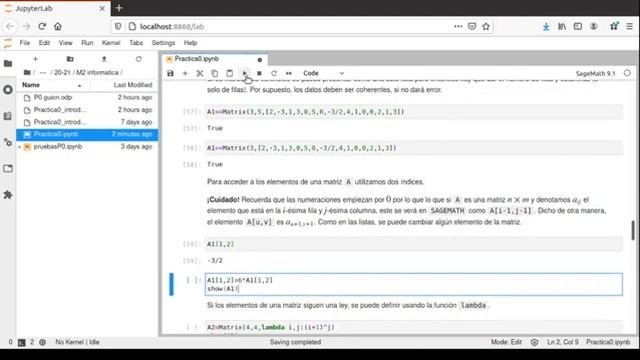
Task: Insert a cell below with the plus icon
Action: 185,73
